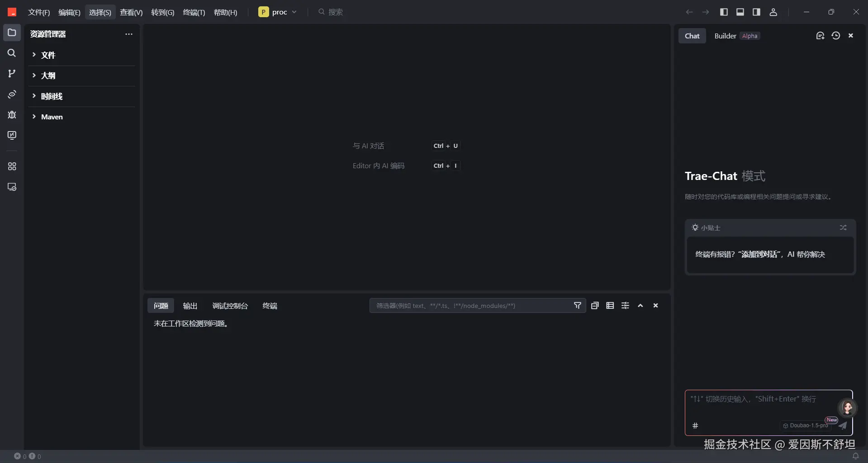
Task: Click the Trae-Chat 模式 heading
Action: pos(725,176)
